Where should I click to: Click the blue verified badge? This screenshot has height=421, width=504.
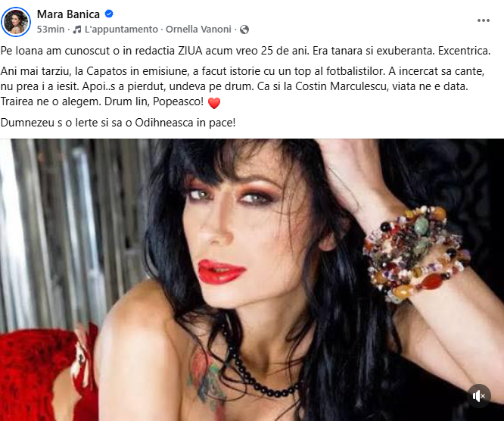pos(109,14)
